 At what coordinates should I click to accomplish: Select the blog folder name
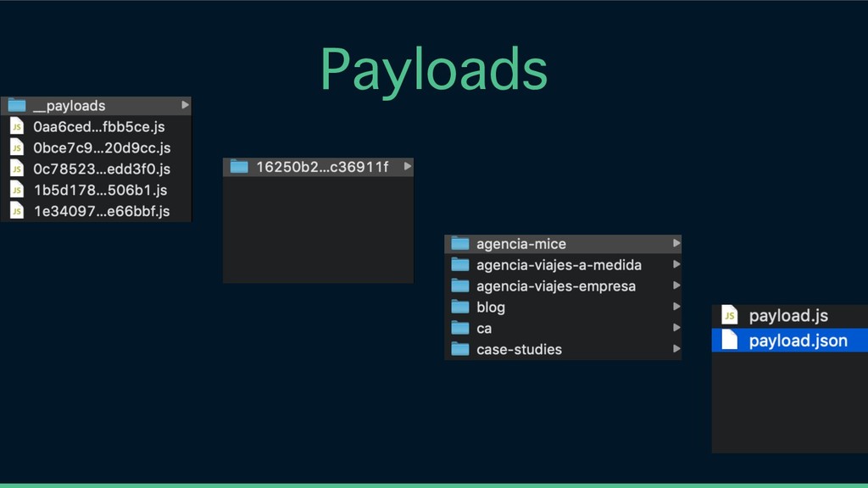(x=491, y=307)
